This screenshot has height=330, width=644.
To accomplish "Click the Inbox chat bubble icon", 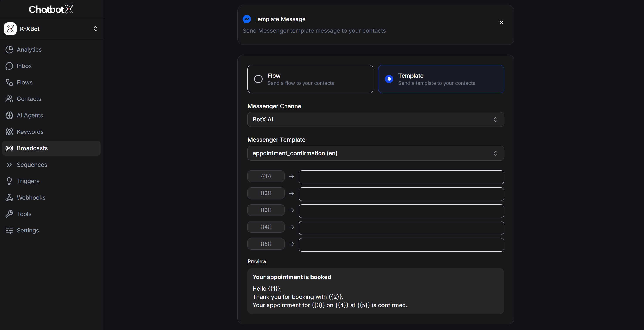I will (9, 66).
